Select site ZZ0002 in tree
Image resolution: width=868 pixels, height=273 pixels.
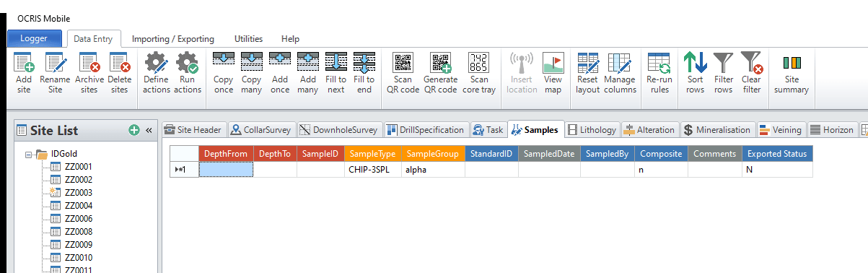[x=79, y=180]
